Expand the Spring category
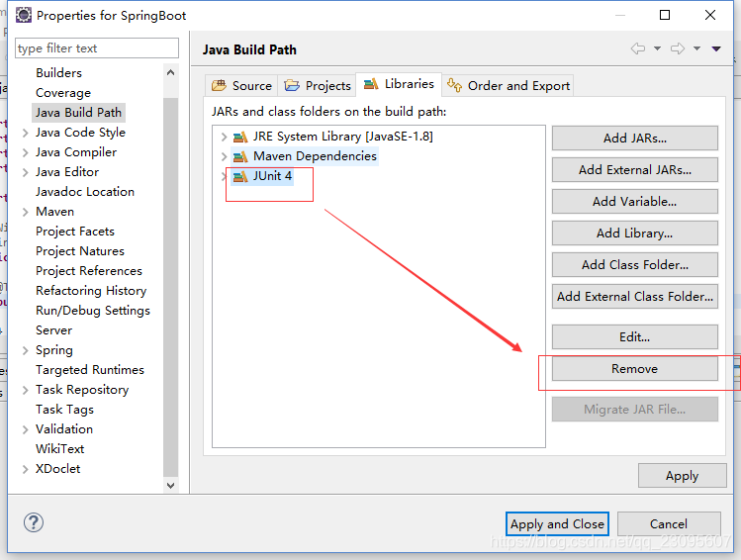Screen dimensions: 741x560 click(26, 350)
